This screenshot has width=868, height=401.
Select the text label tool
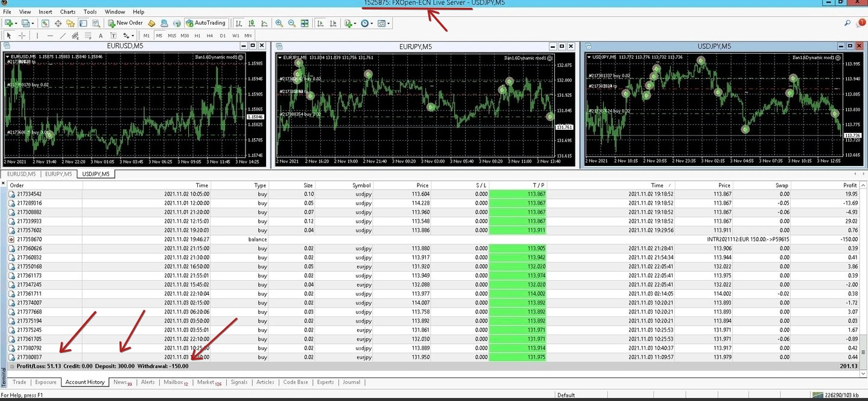click(x=113, y=36)
